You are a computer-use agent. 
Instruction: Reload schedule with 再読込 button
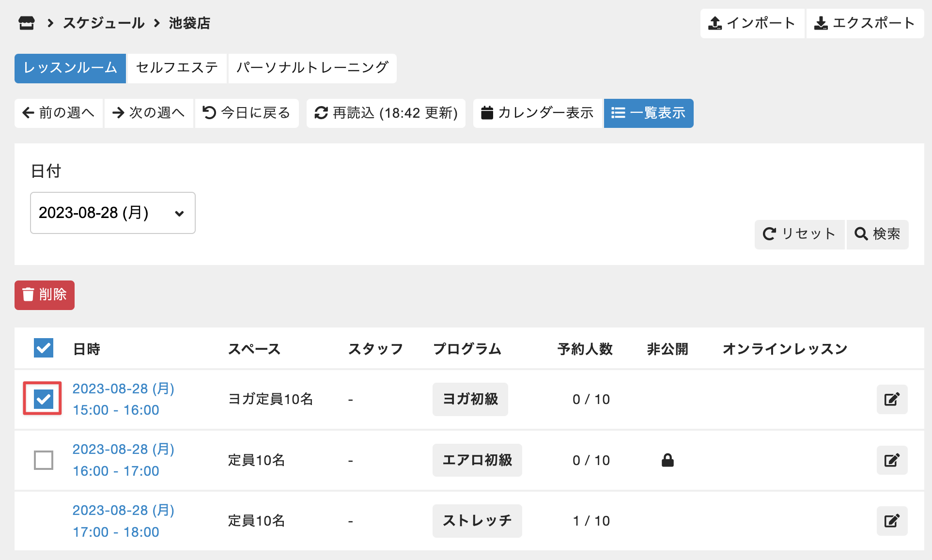pyautogui.click(x=386, y=113)
